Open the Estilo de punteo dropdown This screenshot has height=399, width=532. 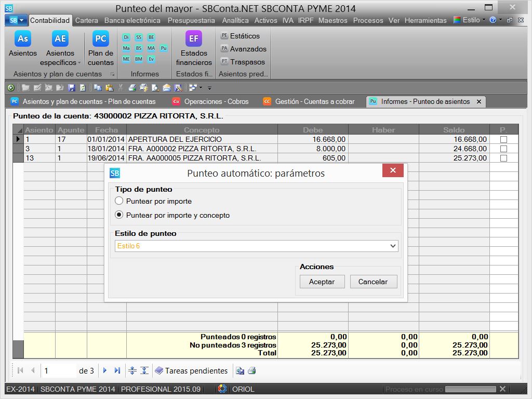pyautogui.click(x=393, y=246)
